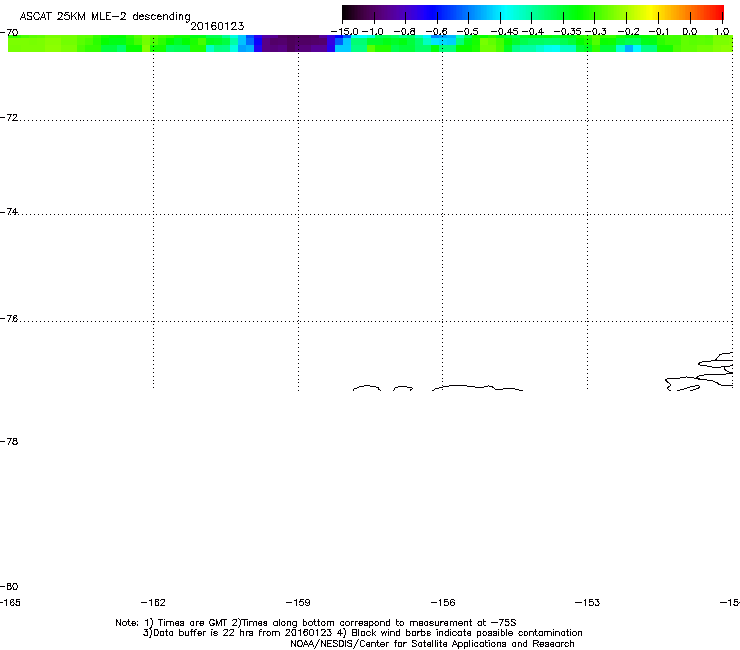The height and width of the screenshot is (650, 740).
Task: Click the -0.6 label on the color scale
Action: (x=436, y=32)
